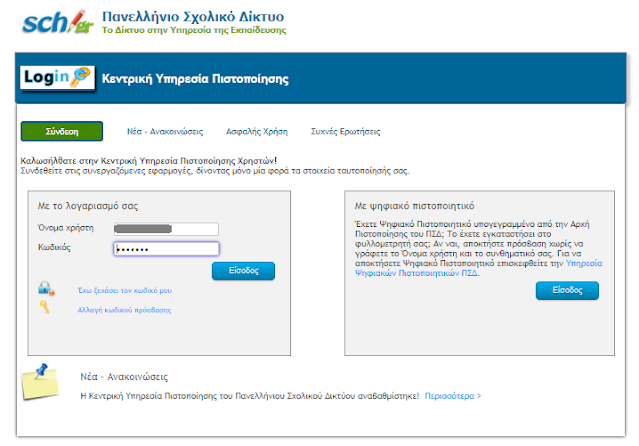The width and height of the screenshot is (639, 446).
Task: Click the Με το λογαριασμό σας heading
Action: coord(88,205)
